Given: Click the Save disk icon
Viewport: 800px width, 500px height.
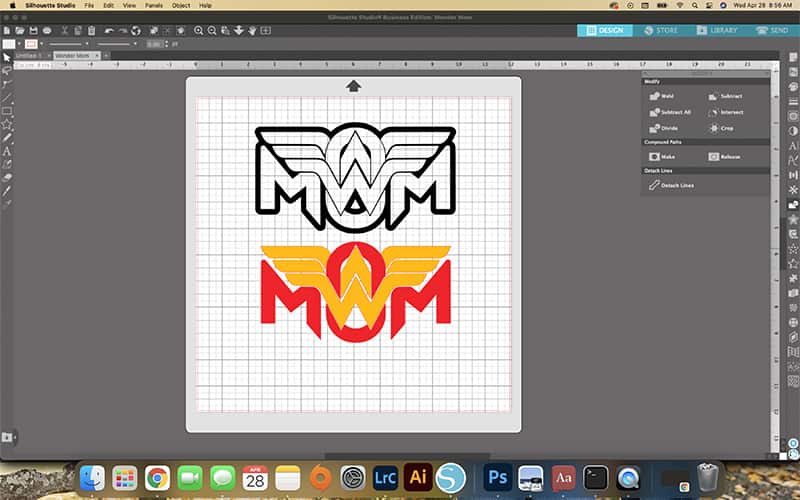Looking at the screenshot, I should [x=33, y=31].
